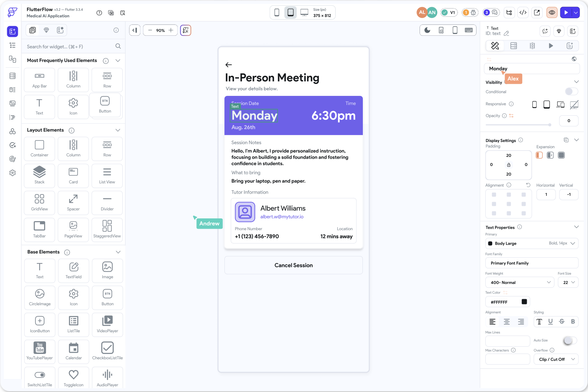Screen dimensions: 588x392
Task: Click edit pencil next to ID: text
Action: (x=507, y=33)
